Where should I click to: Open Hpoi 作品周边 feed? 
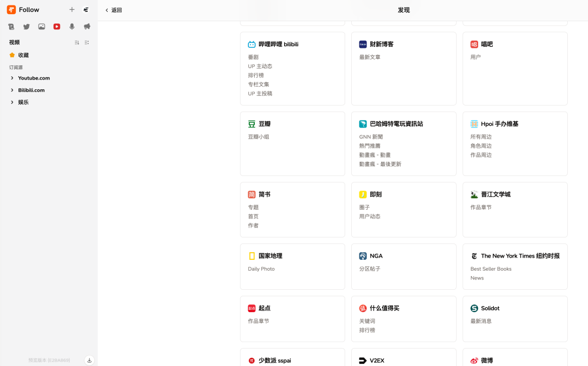pos(481,155)
